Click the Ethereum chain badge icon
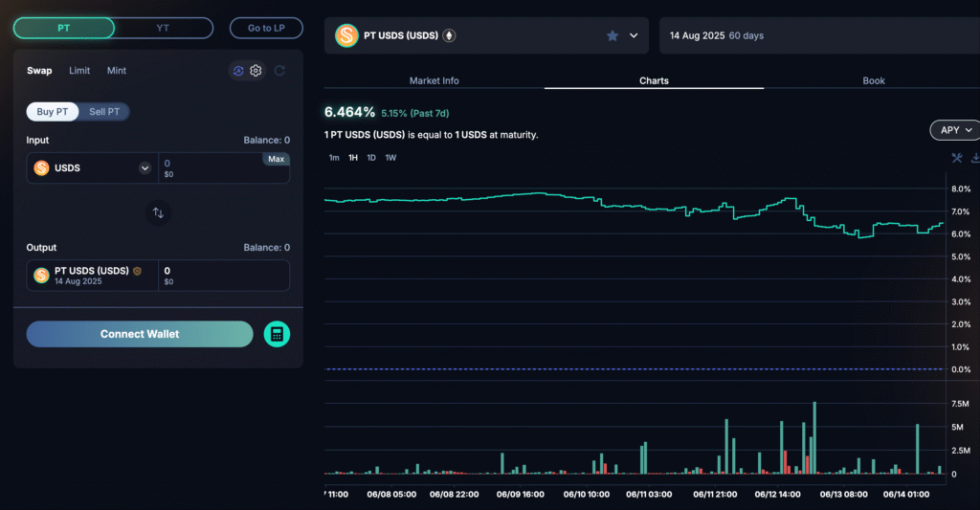 tap(449, 35)
